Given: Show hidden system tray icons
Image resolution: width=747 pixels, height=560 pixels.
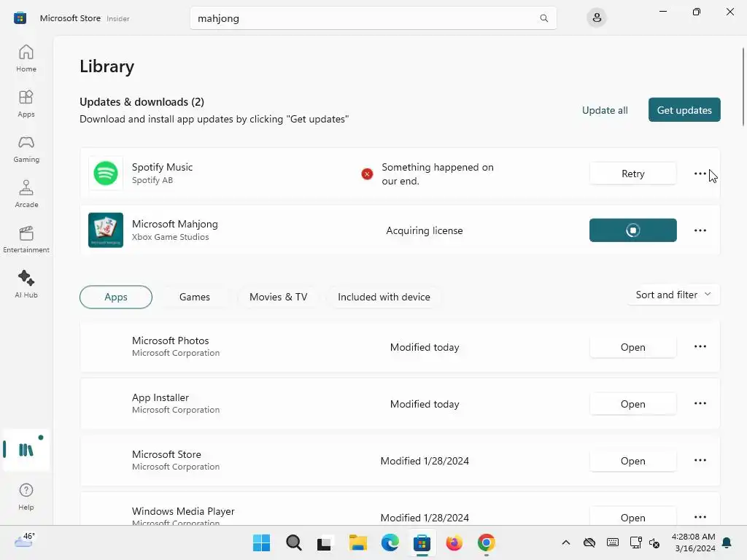Looking at the screenshot, I should click(x=565, y=542).
